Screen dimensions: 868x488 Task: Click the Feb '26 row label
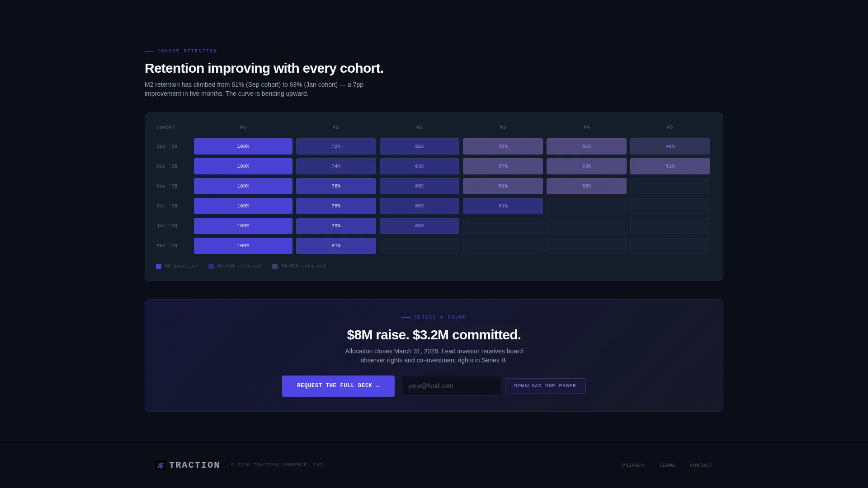point(167,246)
